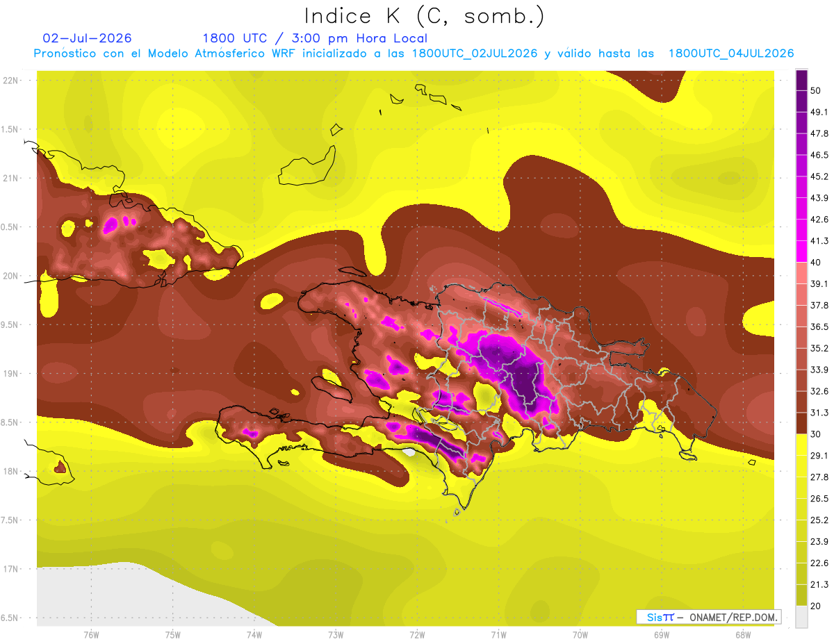
Task: Click the bright yellow swatch between 29.1 and 30
Action: (x=802, y=445)
